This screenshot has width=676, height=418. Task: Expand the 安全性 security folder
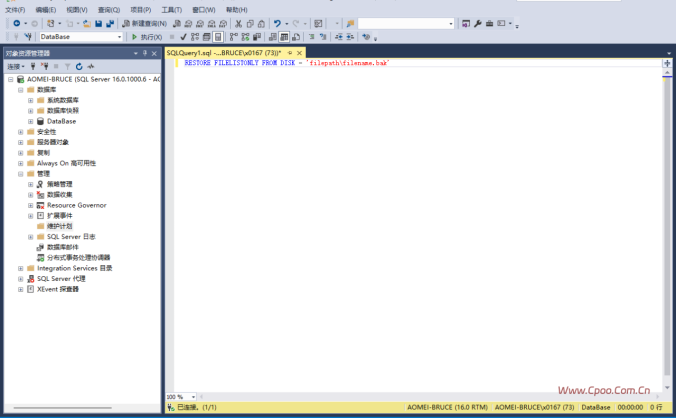coord(20,132)
